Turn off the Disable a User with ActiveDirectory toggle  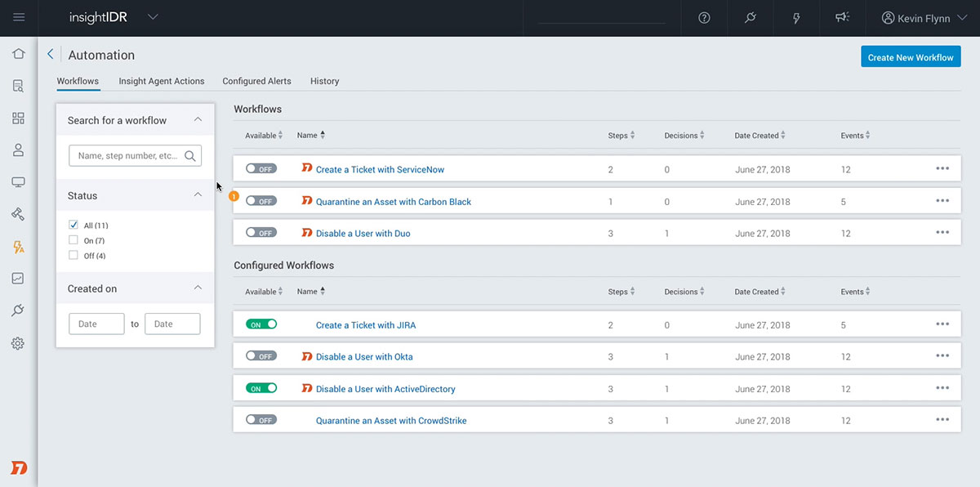pos(261,388)
